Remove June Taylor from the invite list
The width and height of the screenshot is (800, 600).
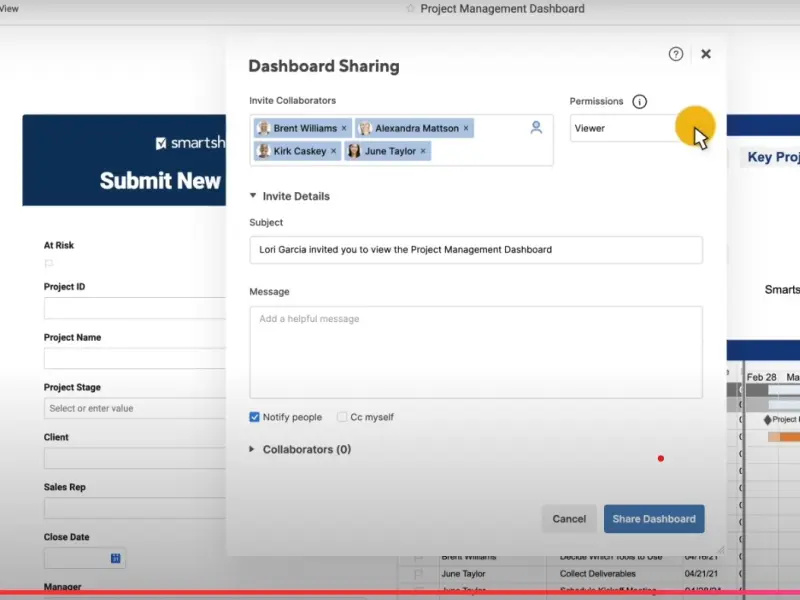[x=423, y=151]
